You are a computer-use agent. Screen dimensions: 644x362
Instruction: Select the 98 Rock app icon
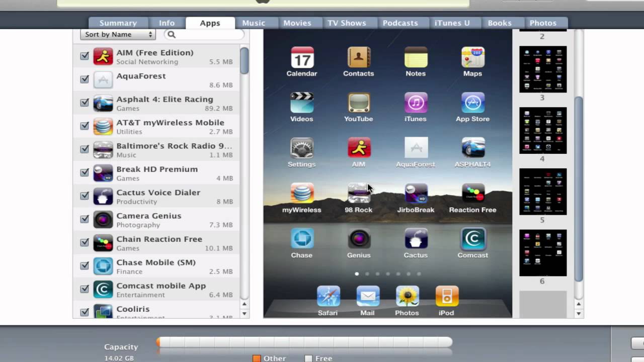click(359, 194)
